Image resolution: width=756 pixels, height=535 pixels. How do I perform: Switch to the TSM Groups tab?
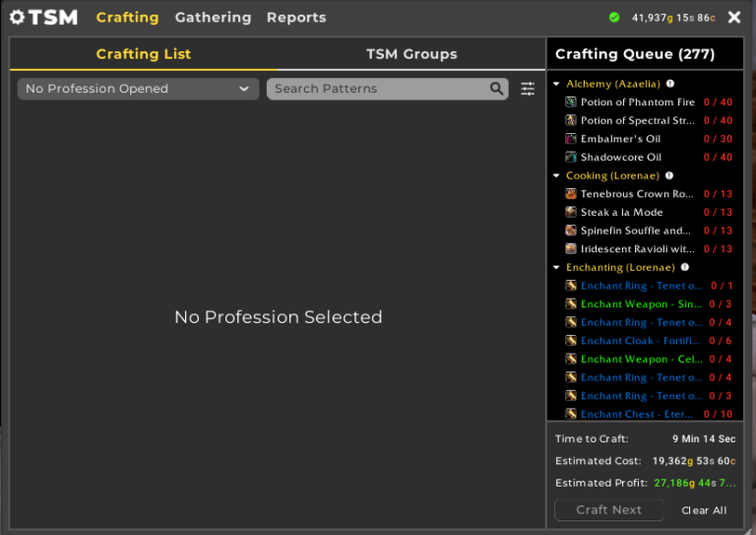coord(411,54)
